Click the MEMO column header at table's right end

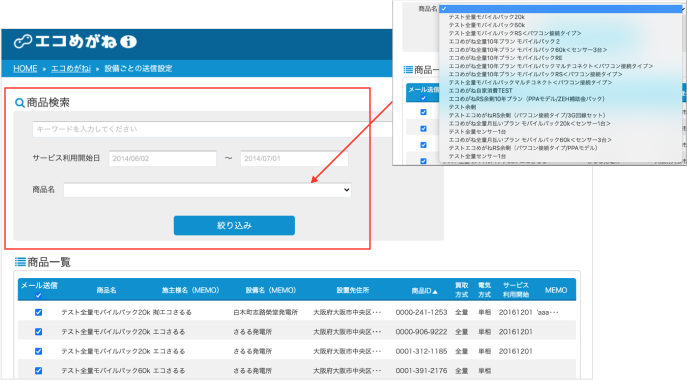(x=556, y=290)
